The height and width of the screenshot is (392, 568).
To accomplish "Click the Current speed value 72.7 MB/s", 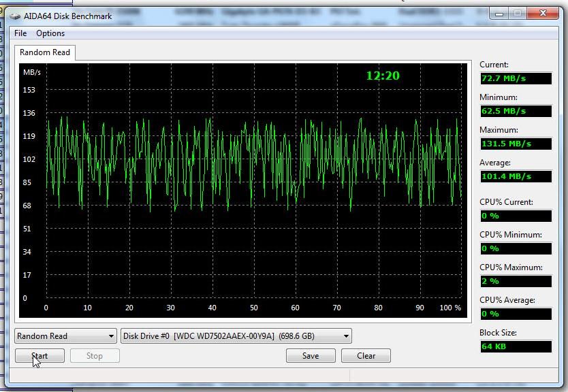I will click(x=516, y=78).
